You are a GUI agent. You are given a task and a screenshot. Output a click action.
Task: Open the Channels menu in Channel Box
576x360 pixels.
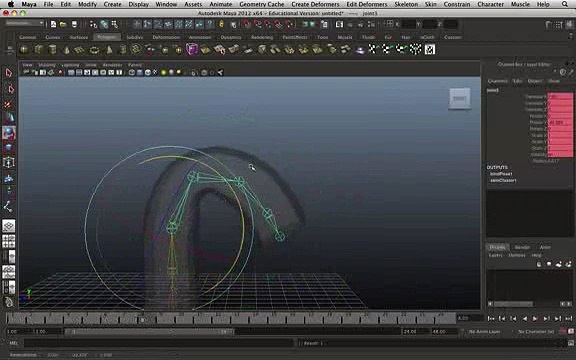pyautogui.click(x=498, y=81)
